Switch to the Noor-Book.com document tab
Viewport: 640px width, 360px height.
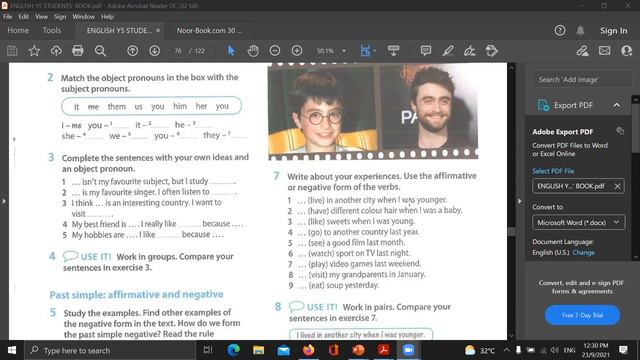pyautogui.click(x=209, y=31)
